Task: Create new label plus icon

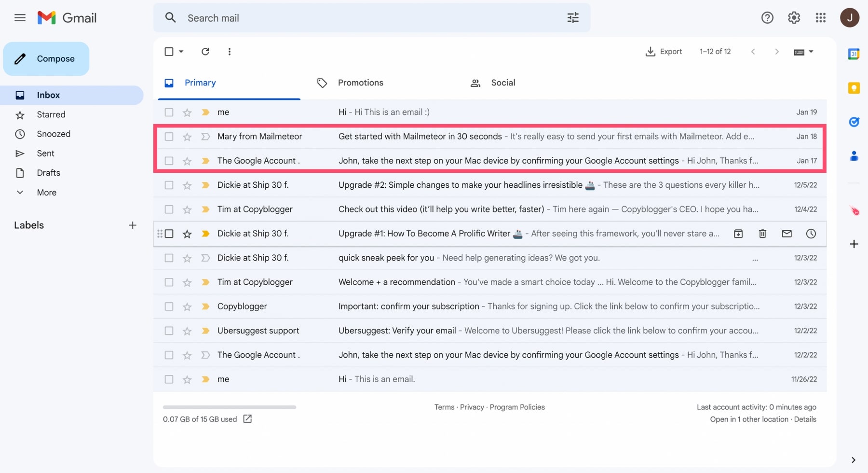Action: pos(133,225)
